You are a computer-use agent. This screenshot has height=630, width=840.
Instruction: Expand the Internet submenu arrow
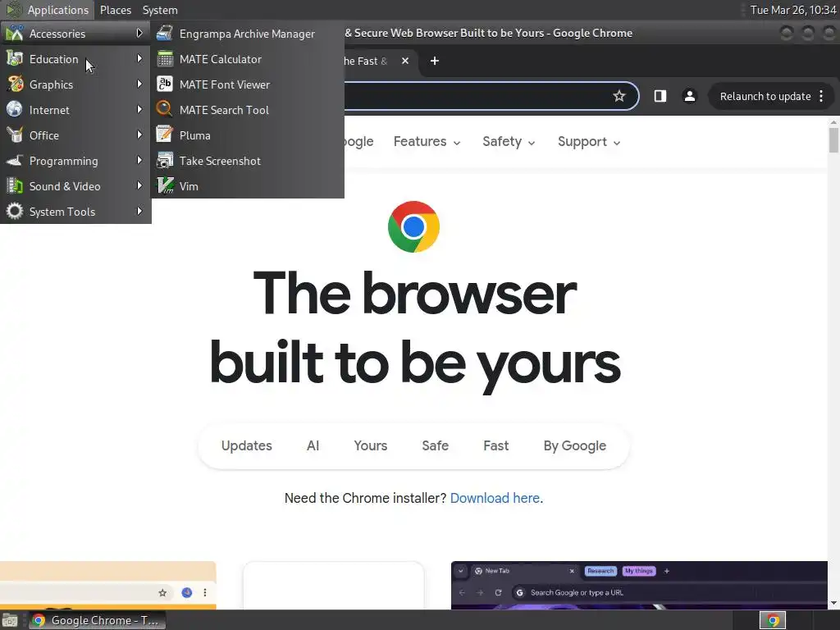point(139,109)
